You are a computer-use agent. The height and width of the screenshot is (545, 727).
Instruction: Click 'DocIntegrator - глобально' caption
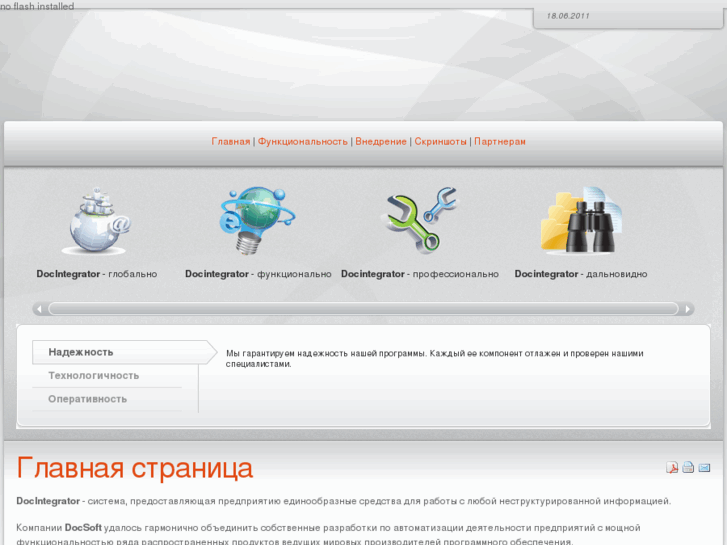pos(96,274)
